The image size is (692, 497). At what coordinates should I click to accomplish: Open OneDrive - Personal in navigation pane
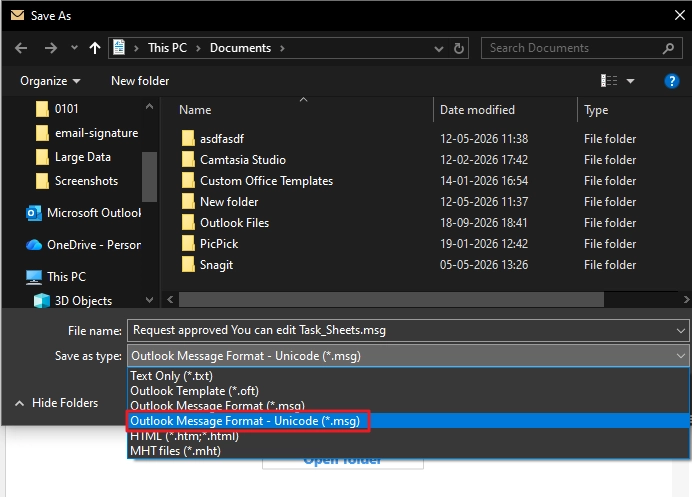94,245
